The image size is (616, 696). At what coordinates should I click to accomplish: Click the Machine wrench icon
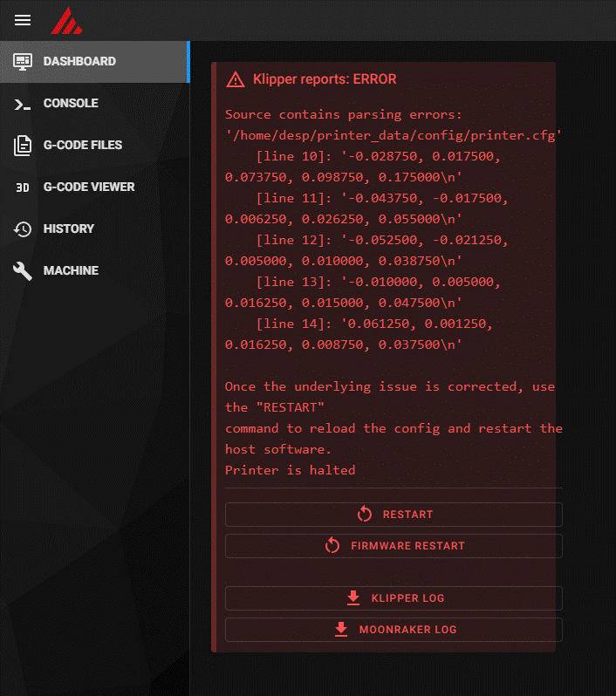pos(22,270)
